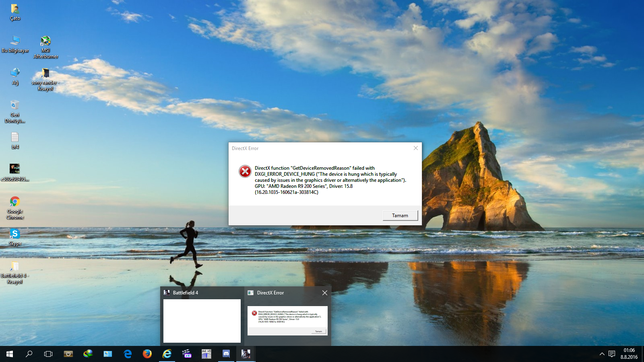This screenshot has width=644, height=362.
Task: Open taskbar search magnifier
Action: click(29, 354)
